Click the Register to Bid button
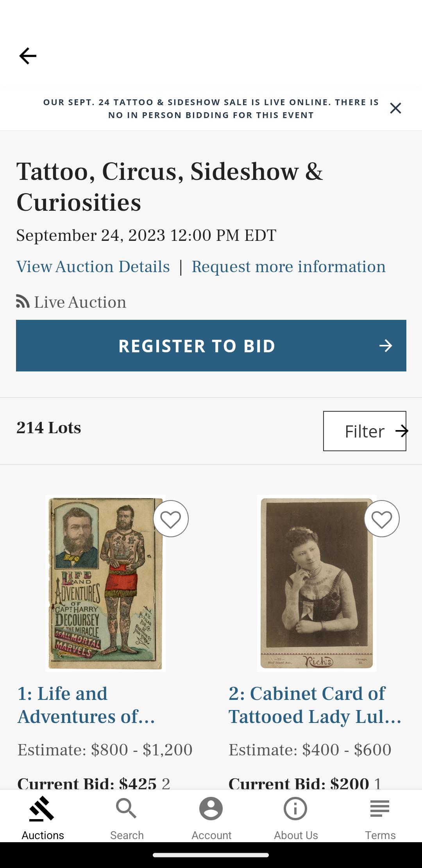Viewport: 422px width, 868px height. pos(211,346)
